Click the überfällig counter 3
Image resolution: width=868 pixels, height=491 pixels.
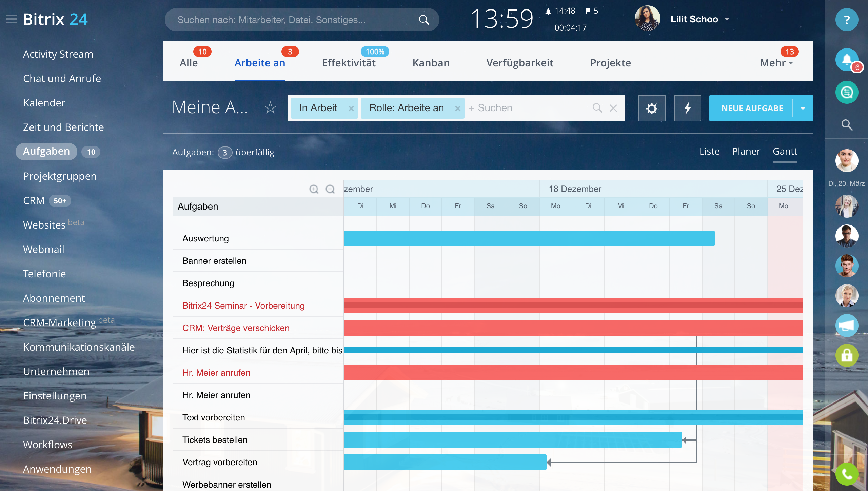225,152
